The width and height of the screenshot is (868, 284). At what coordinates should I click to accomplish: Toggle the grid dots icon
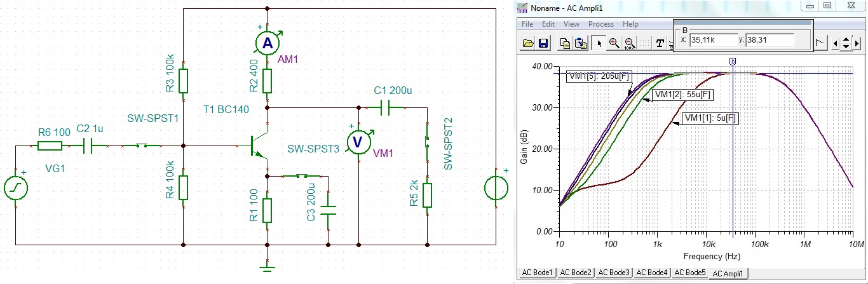click(644, 43)
